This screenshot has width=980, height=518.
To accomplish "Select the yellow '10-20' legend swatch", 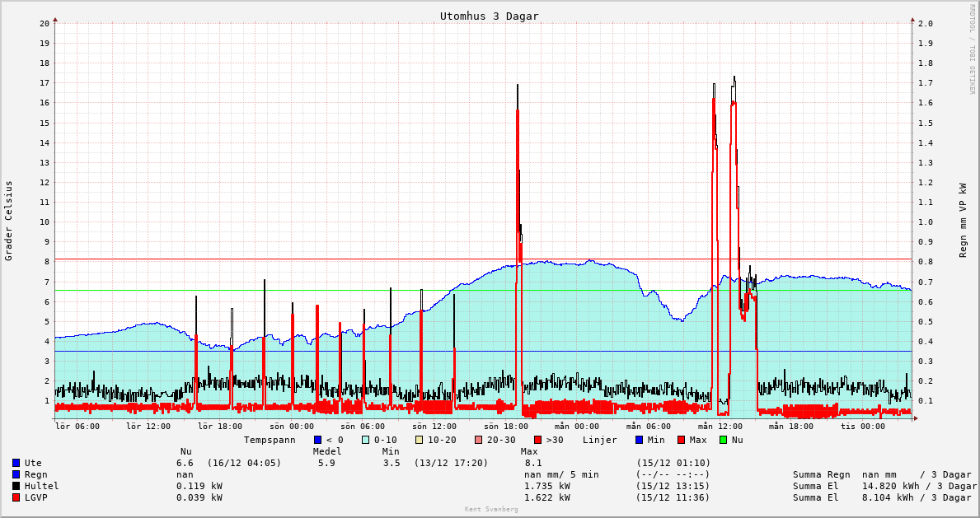I will [419, 440].
